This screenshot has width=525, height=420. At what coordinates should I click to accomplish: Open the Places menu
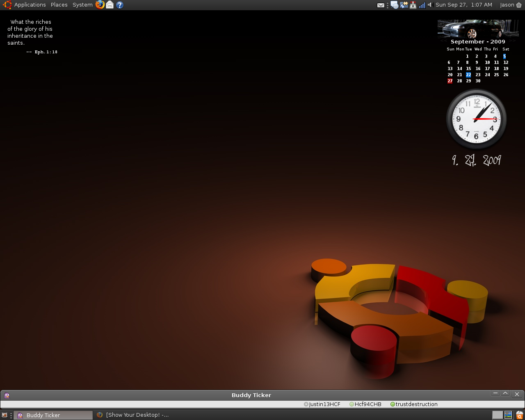tap(59, 5)
